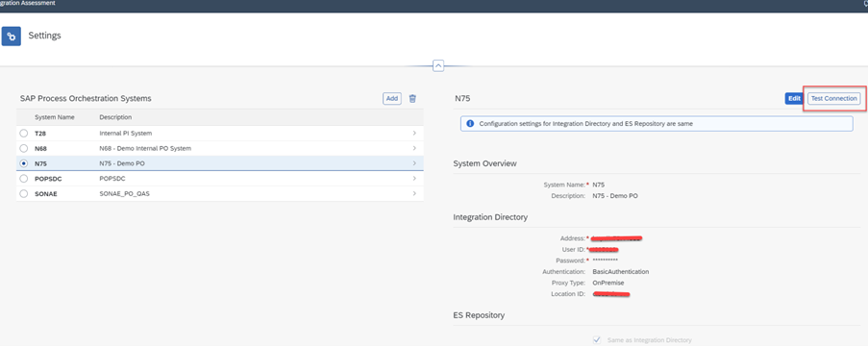Click the Settings page title
868x346 pixels.
tap(45, 36)
